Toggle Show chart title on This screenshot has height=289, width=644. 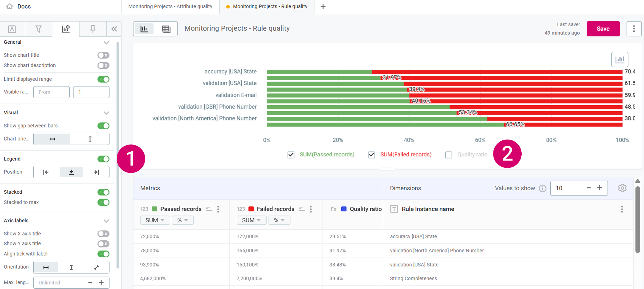(103, 55)
